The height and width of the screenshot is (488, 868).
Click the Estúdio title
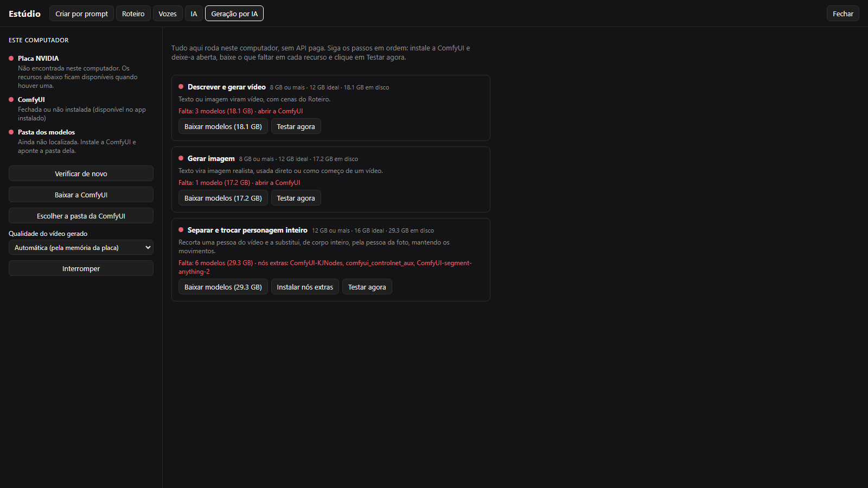coord(24,14)
